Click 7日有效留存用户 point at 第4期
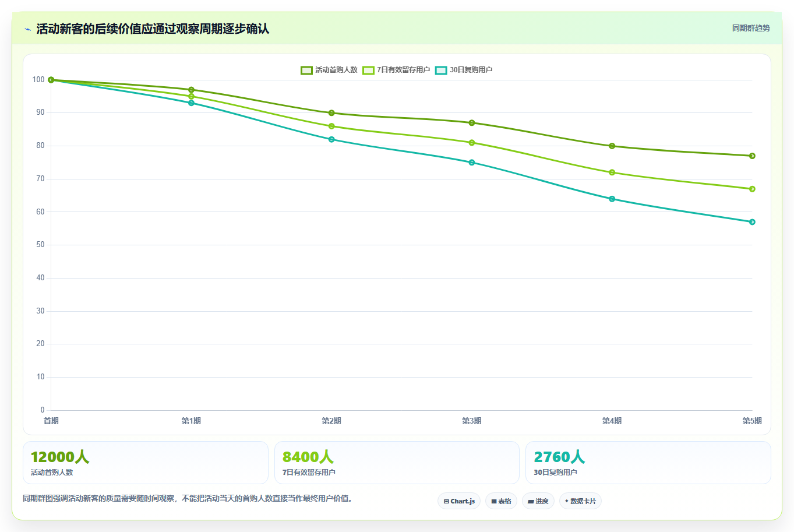The image size is (794, 532). pos(612,172)
